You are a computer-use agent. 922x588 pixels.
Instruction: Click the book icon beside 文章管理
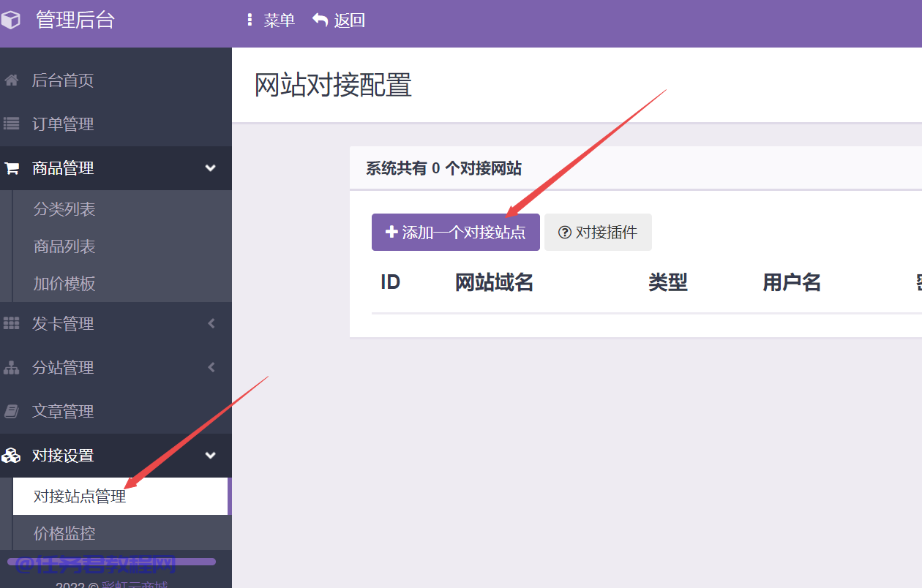pos(11,412)
